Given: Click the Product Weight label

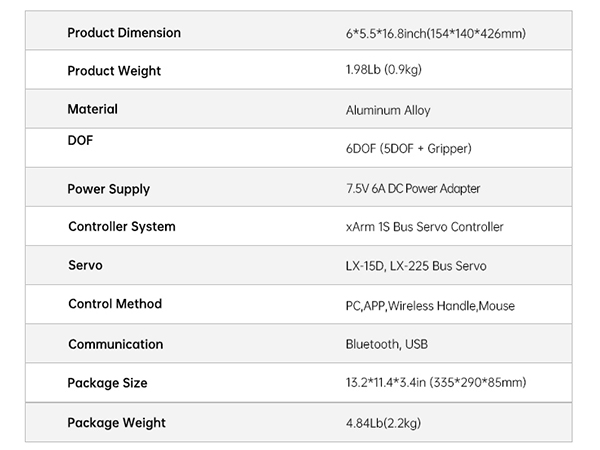Looking at the screenshot, I should pos(114,71).
